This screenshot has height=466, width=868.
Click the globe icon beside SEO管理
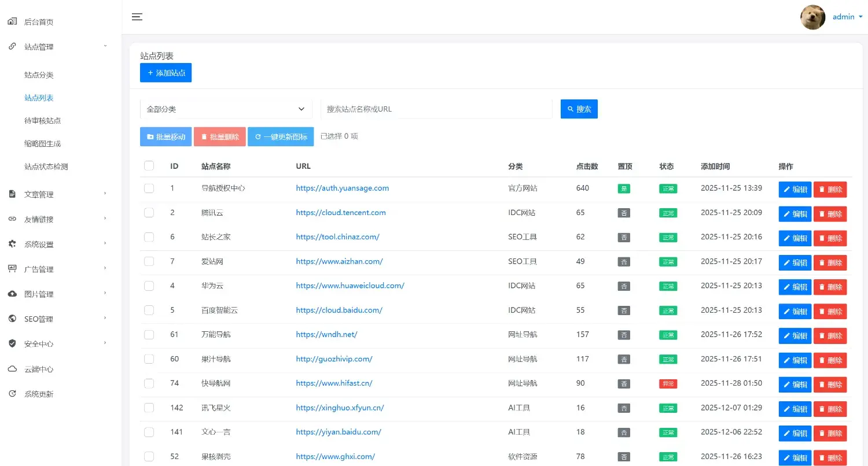[x=12, y=319]
